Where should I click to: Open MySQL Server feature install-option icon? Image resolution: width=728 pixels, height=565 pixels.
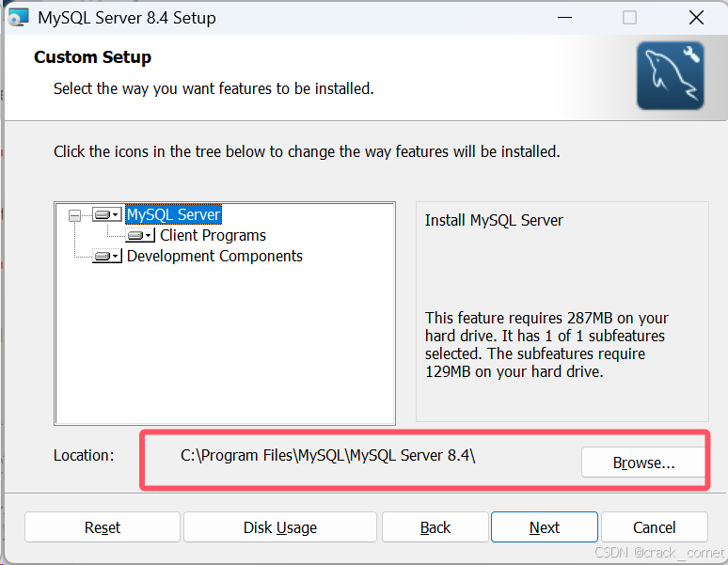pos(107,214)
